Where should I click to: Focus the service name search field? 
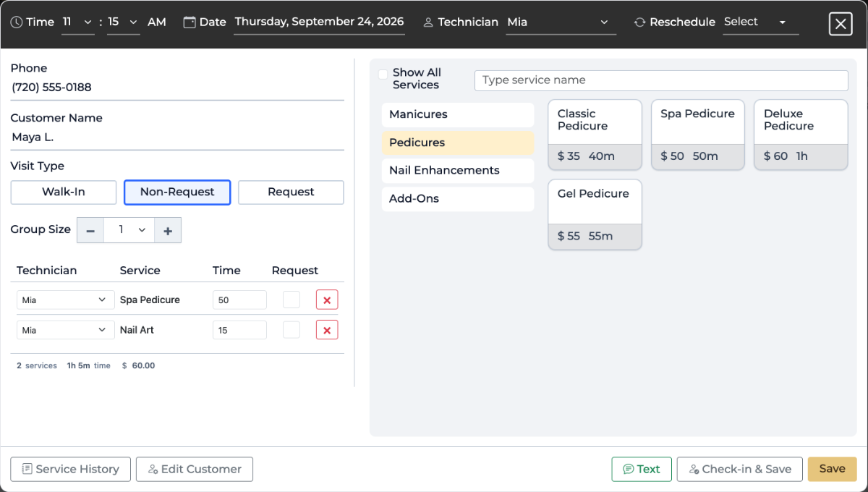[x=661, y=80]
